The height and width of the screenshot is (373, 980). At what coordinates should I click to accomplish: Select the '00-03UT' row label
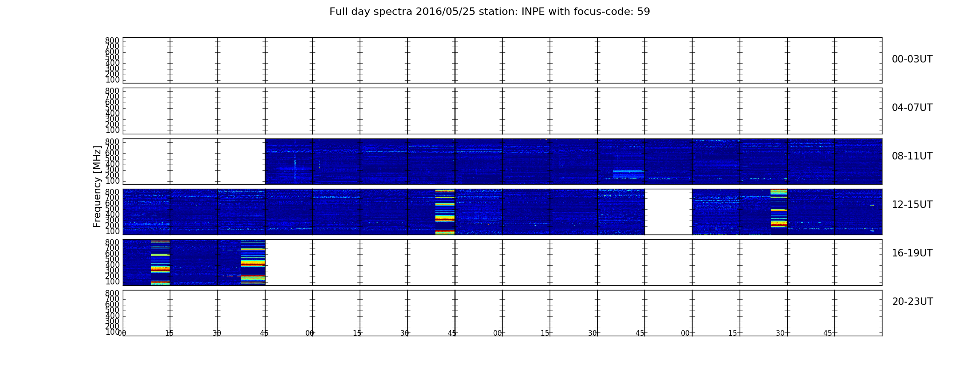912,59
